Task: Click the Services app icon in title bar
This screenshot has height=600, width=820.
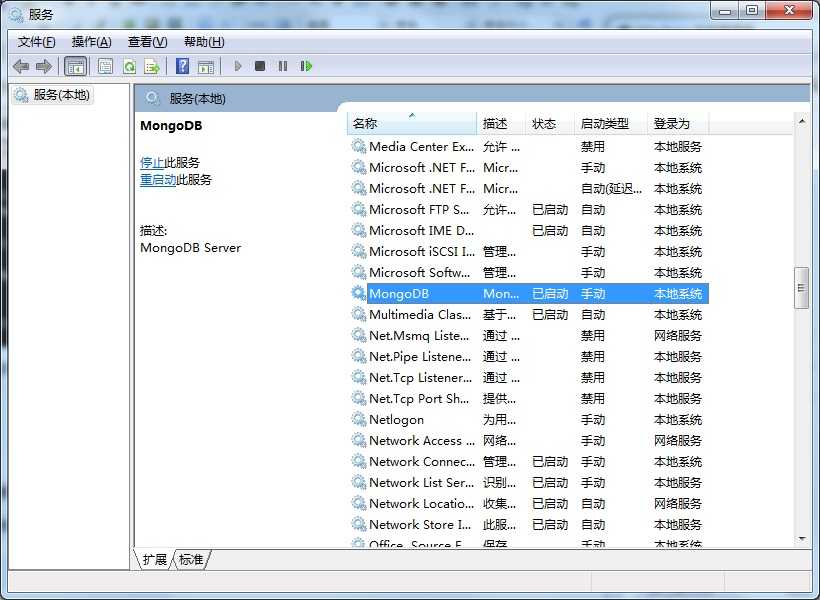Action: click(x=16, y=15)
